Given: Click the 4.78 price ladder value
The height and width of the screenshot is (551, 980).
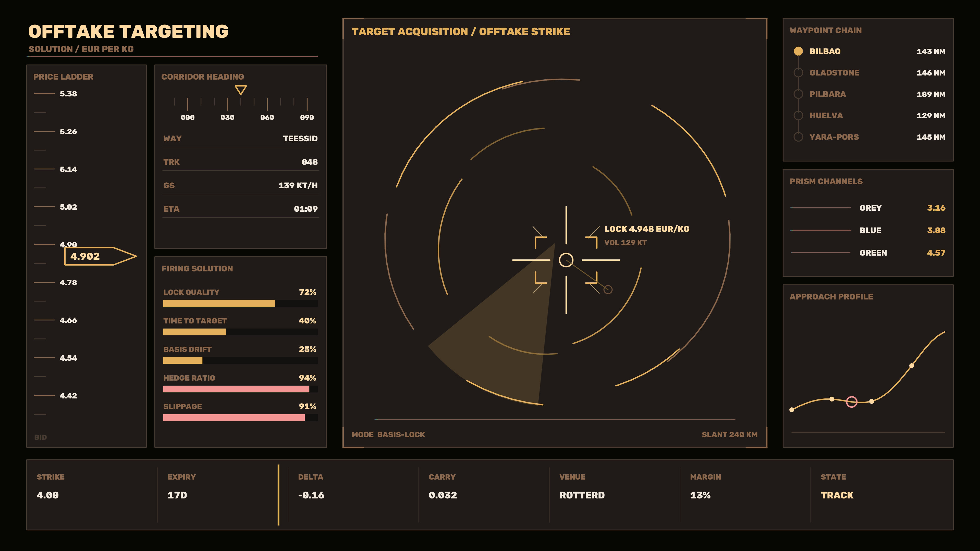Looking at the screenshot, I should point(68,283).
